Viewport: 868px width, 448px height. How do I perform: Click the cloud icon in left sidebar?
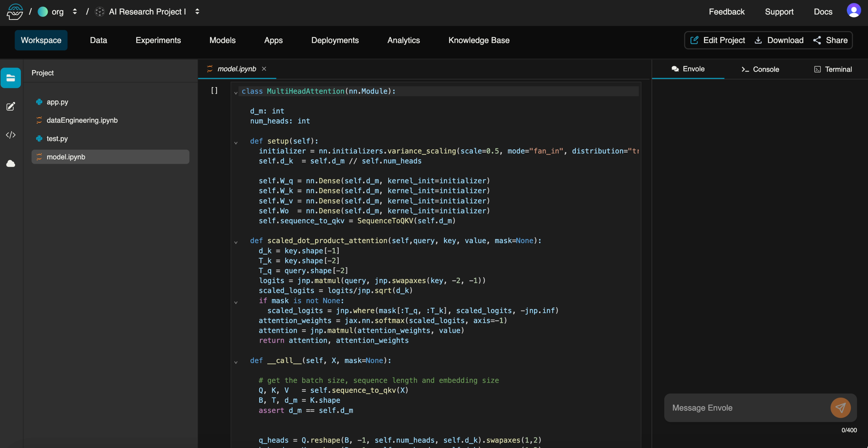11,164
